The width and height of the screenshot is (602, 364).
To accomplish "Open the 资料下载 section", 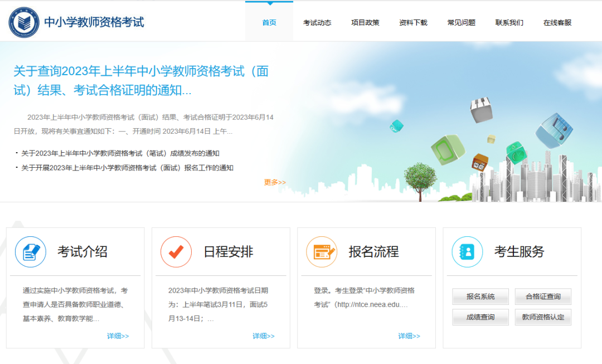I will [413, 23].
